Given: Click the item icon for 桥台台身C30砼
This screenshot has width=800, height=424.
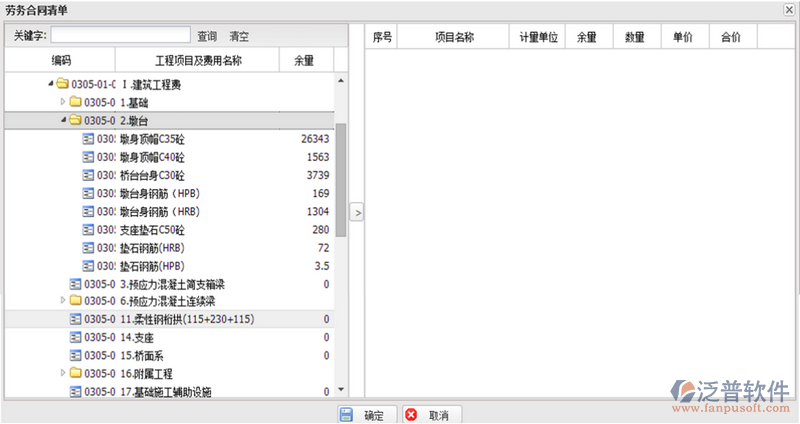Looking at the screenshot, I should (88, 175).
